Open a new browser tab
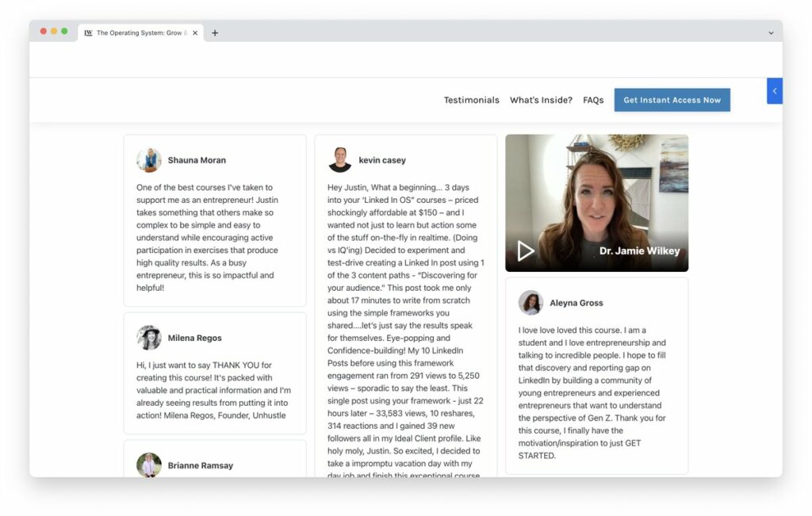The image size is (812, 516). tap(215, 33)
